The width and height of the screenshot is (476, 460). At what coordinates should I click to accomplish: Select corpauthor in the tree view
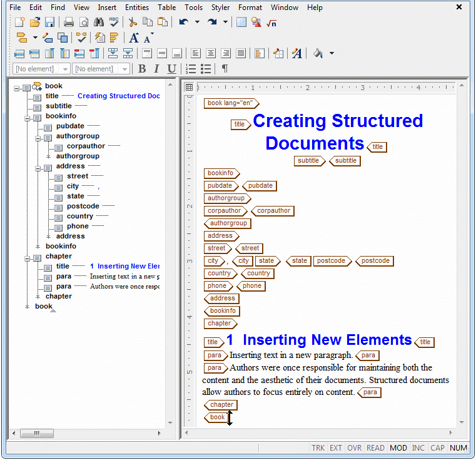point(86,146)
